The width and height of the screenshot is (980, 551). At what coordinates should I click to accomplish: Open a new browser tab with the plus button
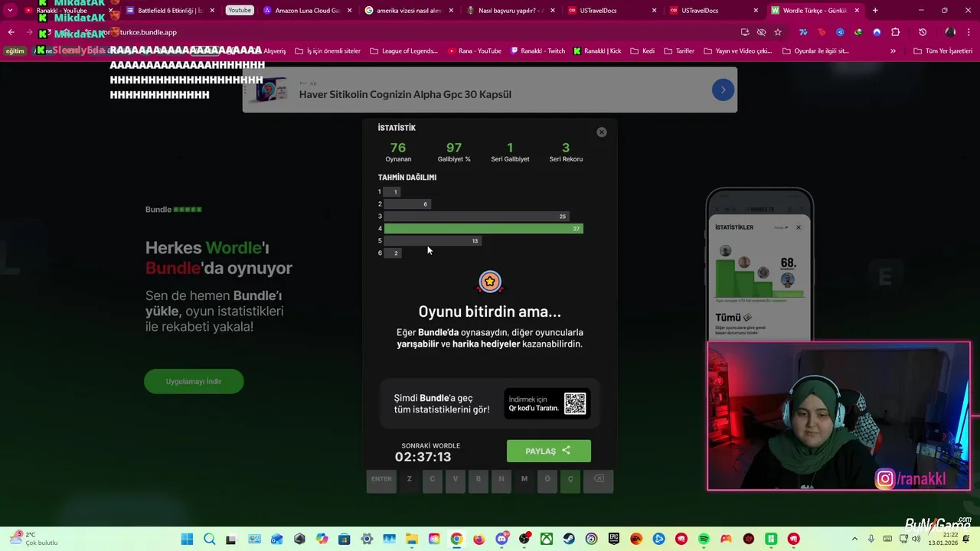click(875, 11)
